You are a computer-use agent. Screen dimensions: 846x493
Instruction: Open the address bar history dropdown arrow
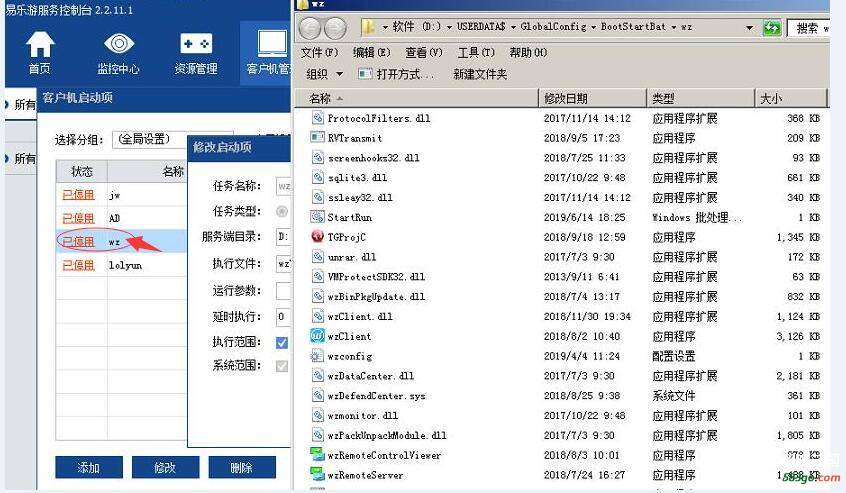(x=749, y=28)
